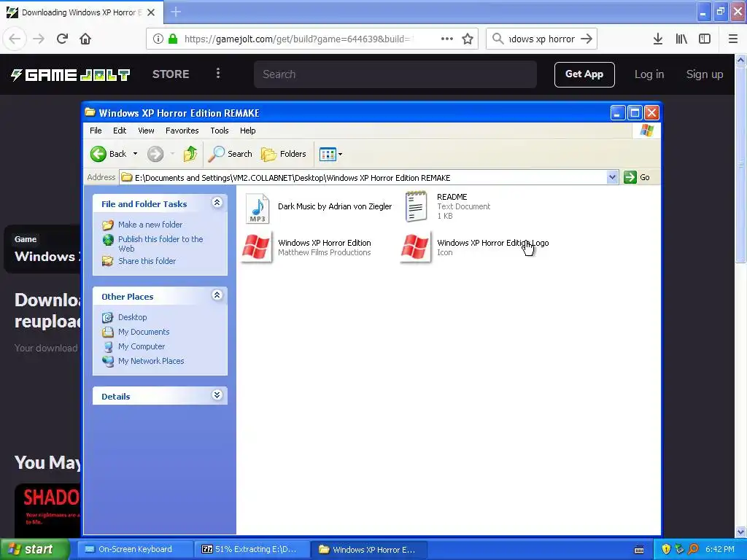Viewport: 747px width, 560px height.
Task: Click the green padlock icon
Action: (x=174, y=39)
